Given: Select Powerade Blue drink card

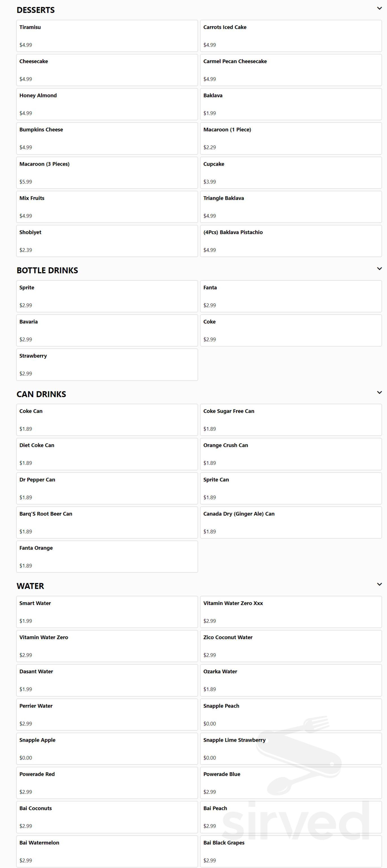Looking at the screenshot, I should click(291, 783).
